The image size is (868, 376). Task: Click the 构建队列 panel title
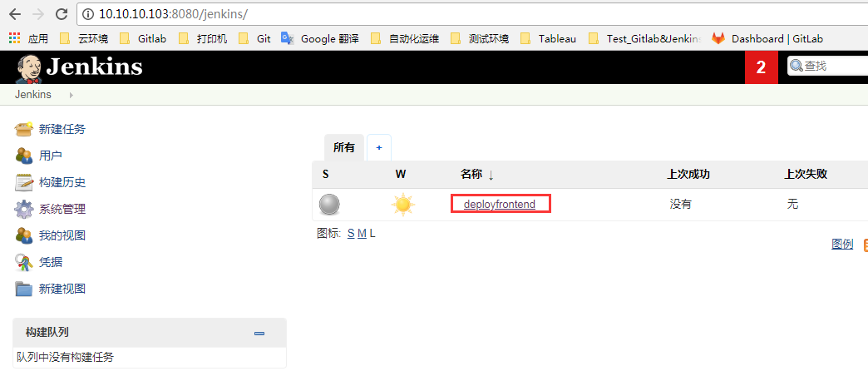47,332
